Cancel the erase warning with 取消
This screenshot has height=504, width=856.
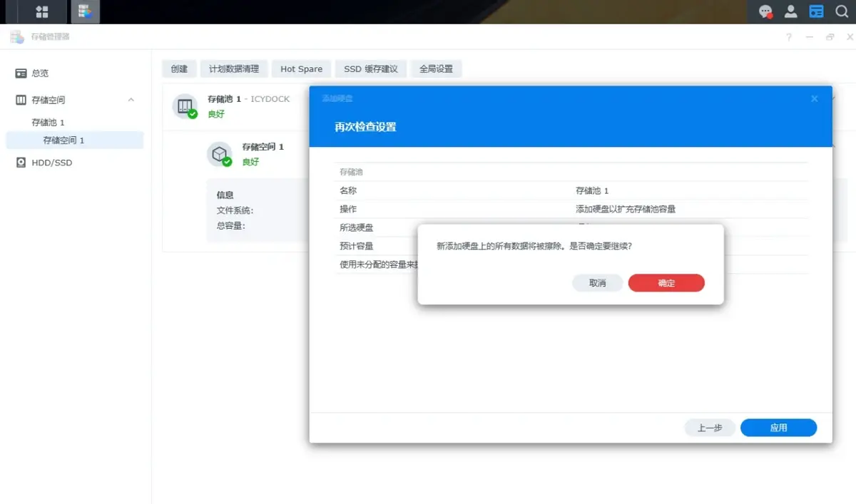(597, 283)
